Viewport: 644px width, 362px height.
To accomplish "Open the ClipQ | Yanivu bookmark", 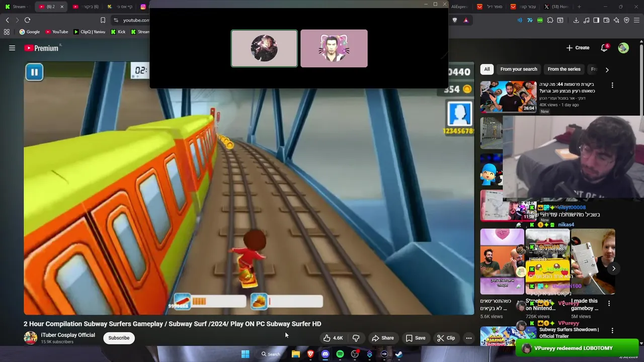I will (90, 32).
